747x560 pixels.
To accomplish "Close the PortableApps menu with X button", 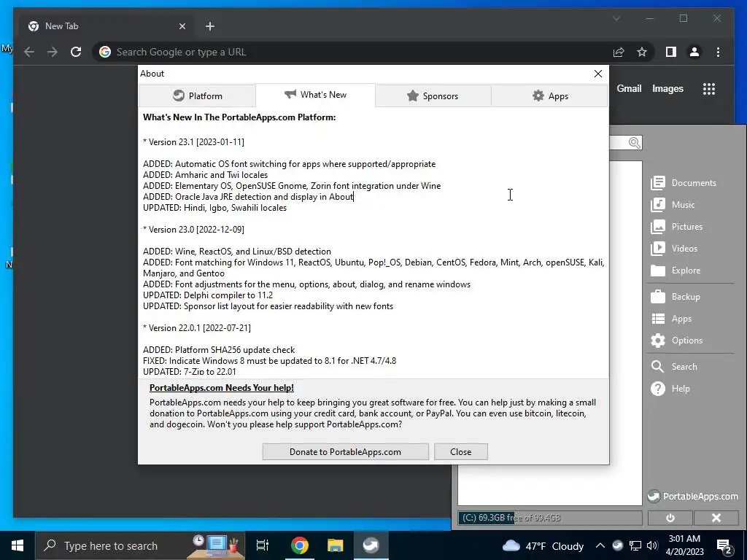I will pos(716,518).
